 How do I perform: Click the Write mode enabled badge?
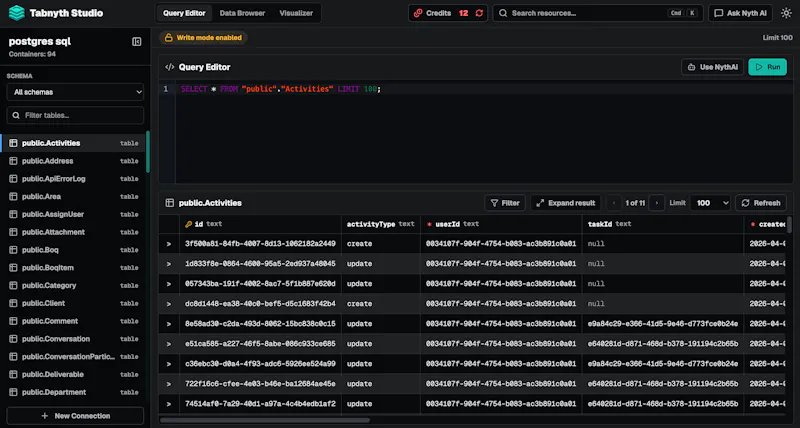point(203,38)
